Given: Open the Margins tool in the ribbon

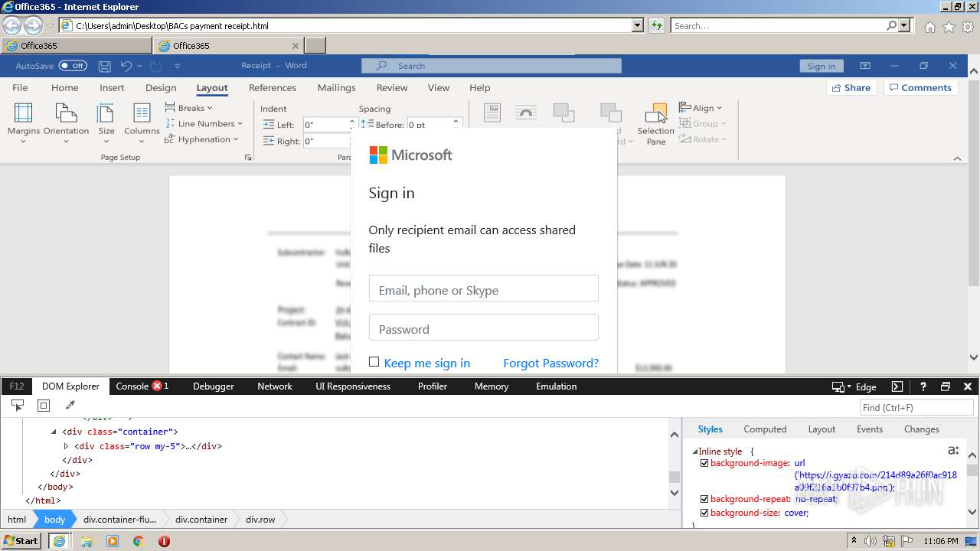Looking at the screenshot, I should coord(24,123).
